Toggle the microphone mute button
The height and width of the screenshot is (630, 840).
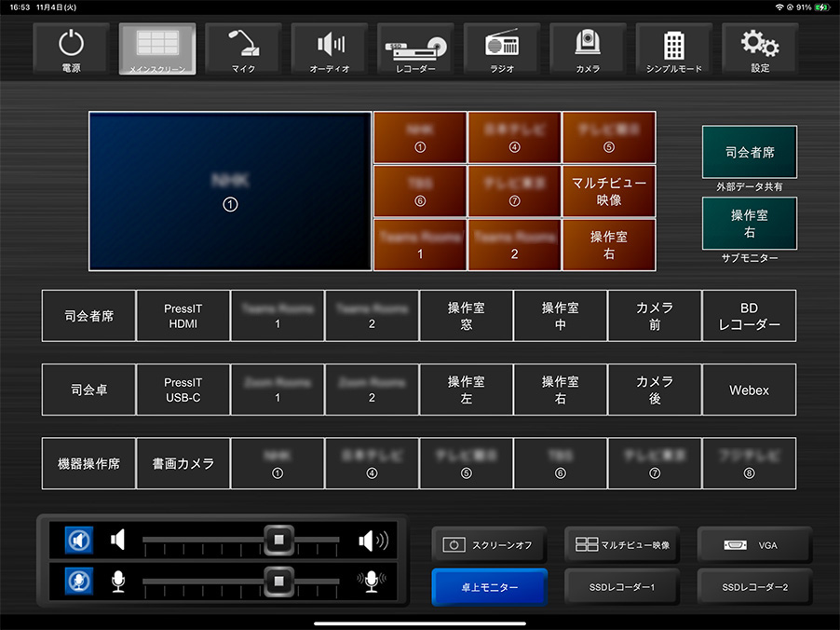[79, 582]
